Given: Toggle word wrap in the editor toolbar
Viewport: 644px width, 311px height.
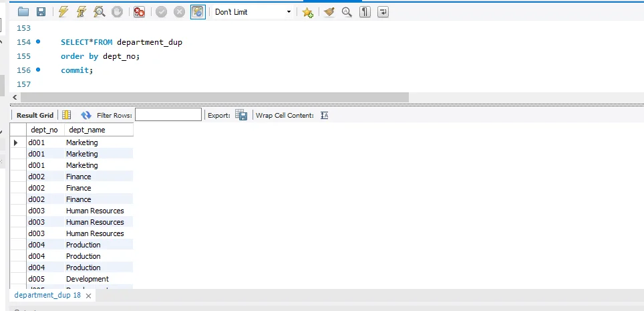Looking at the screenshot, I should (383, 12).
